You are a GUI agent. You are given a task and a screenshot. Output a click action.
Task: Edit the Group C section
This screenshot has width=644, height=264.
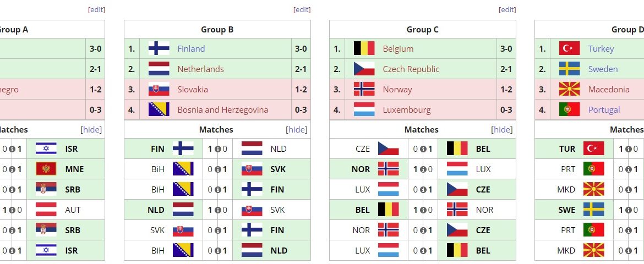click(x=507, y=9)
